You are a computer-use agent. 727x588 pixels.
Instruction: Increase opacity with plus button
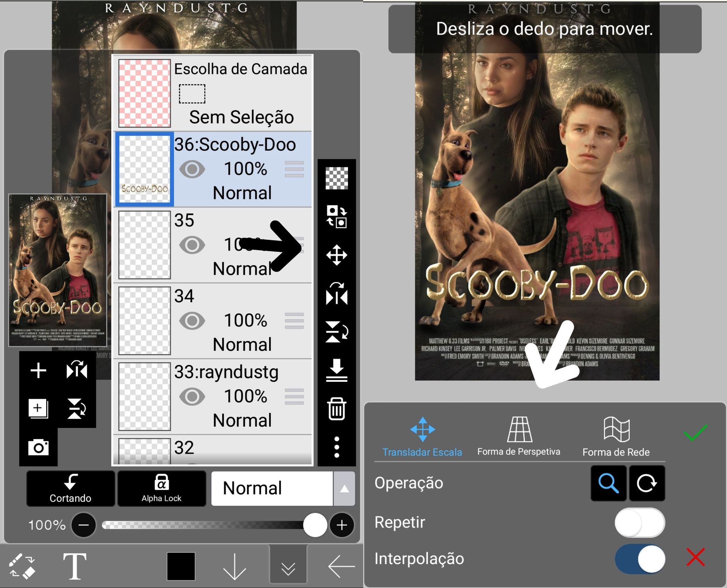click(342, 525)
